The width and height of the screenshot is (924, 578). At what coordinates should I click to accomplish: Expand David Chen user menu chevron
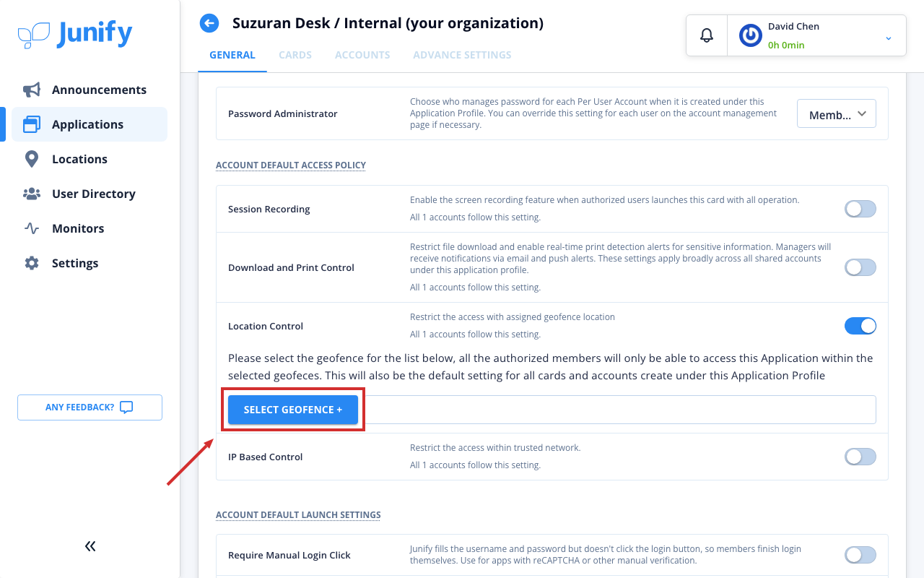click(x=889, y=38)
